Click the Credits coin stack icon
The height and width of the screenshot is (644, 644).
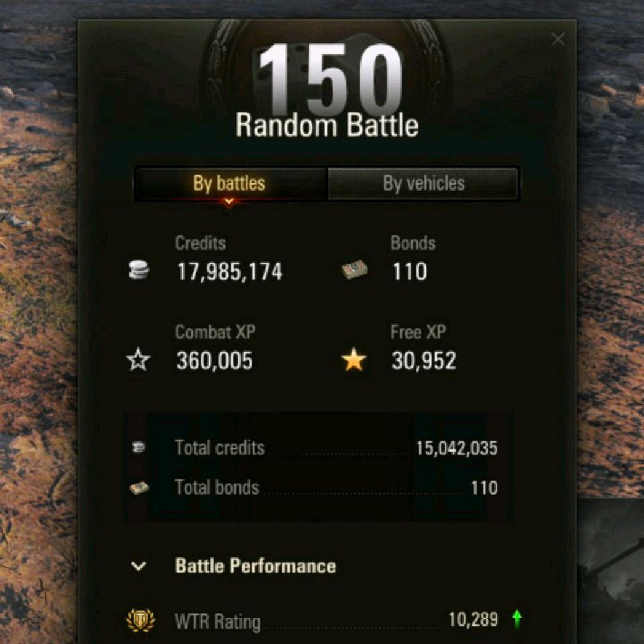(x=139, y=270)
